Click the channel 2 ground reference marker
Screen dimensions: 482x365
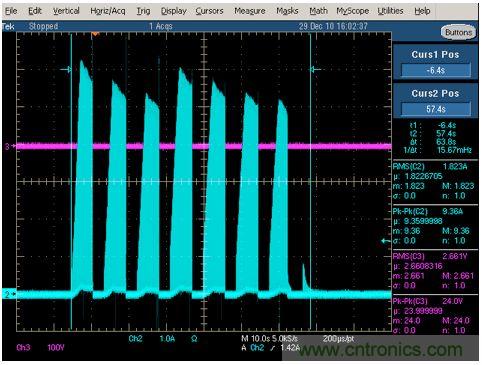(10, 294)
